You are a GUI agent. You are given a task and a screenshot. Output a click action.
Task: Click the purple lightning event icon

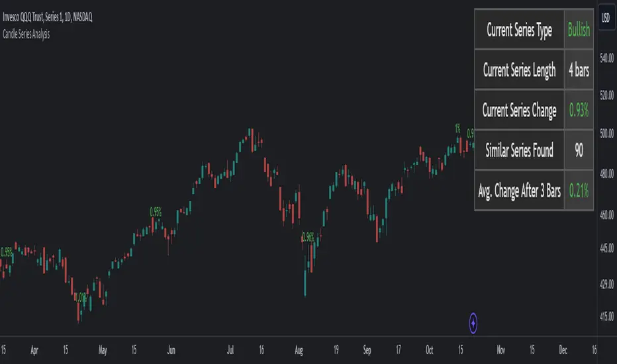coord(475,323)
